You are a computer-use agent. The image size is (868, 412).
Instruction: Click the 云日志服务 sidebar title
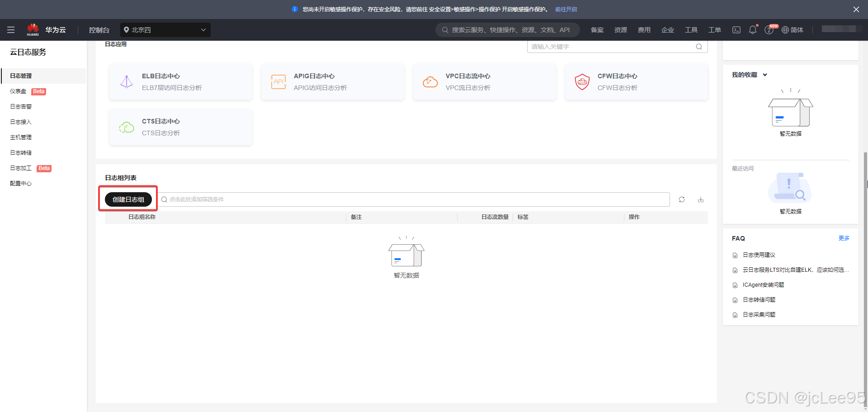pyautogui.click(x=28, y=52)
